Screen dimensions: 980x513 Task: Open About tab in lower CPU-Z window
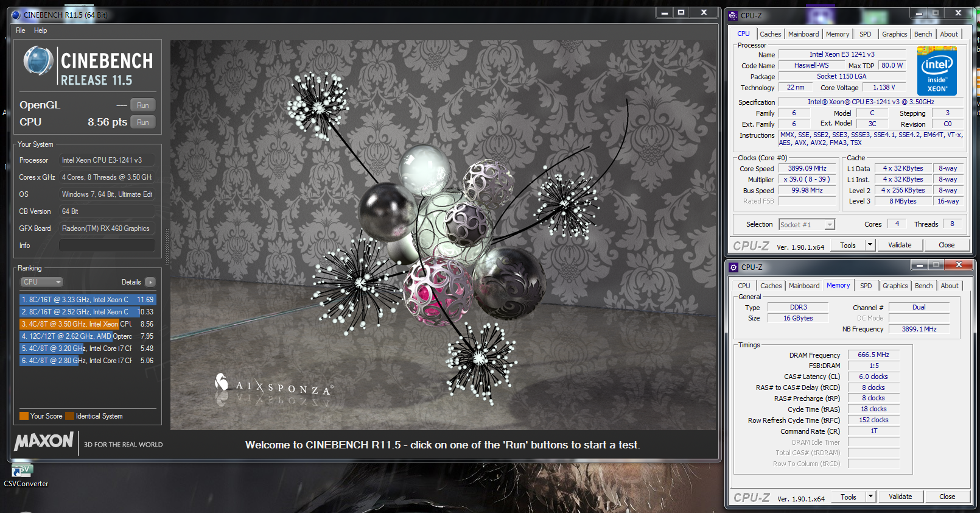coord(950,286)
